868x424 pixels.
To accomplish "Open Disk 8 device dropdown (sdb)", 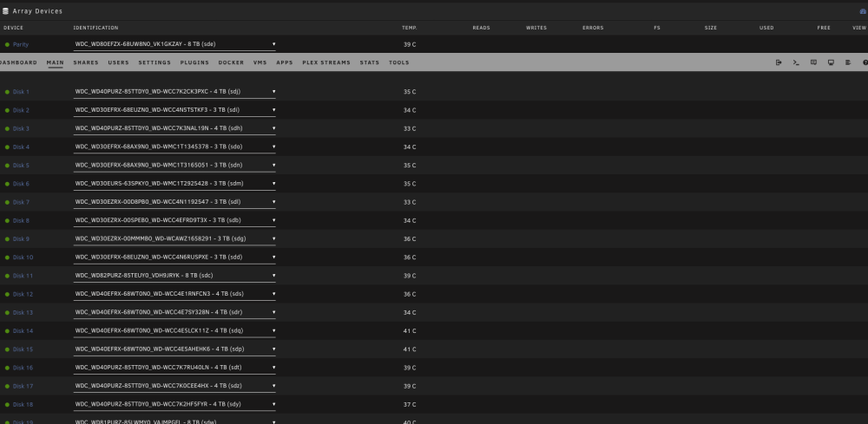I will point(174,220).
